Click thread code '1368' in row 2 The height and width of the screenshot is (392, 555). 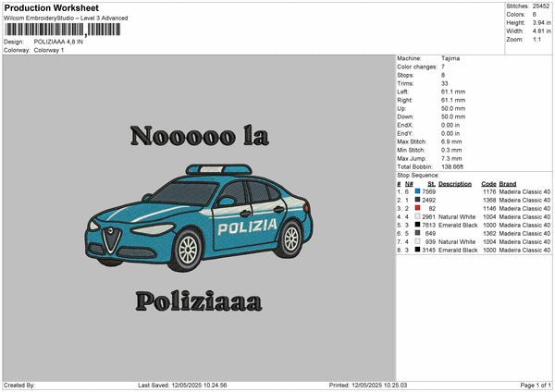(489, 201)
